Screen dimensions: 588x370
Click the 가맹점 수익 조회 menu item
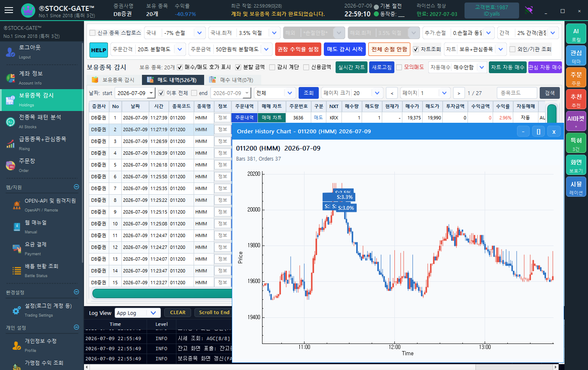click(44, 363)
